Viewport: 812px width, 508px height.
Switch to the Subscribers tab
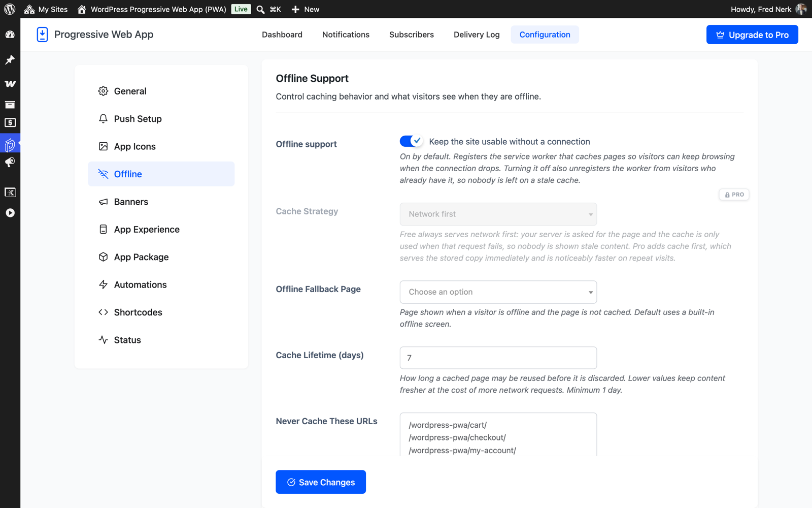412,35
